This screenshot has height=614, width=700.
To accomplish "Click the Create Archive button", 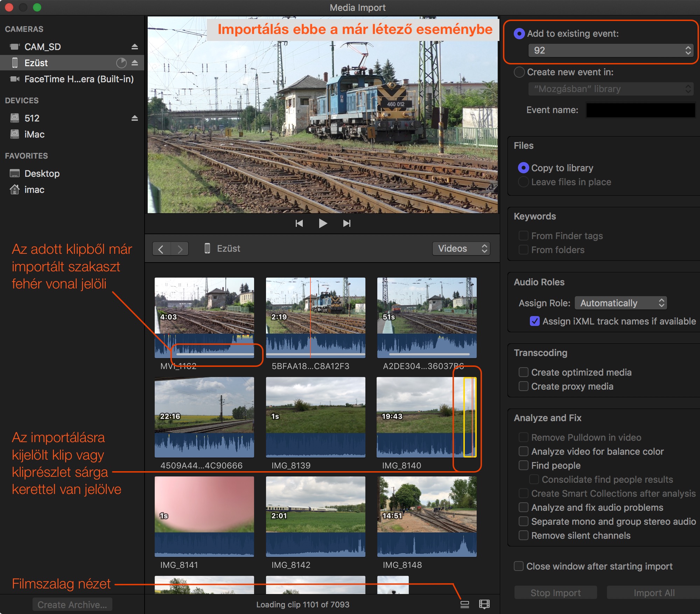I will click(x=72, y=605).
